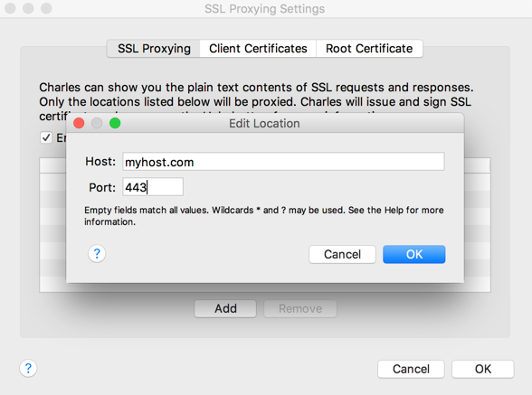The image size is (532, 395).
Task: Open help for SSL Proxying Settings window
Action: [28, 368]
